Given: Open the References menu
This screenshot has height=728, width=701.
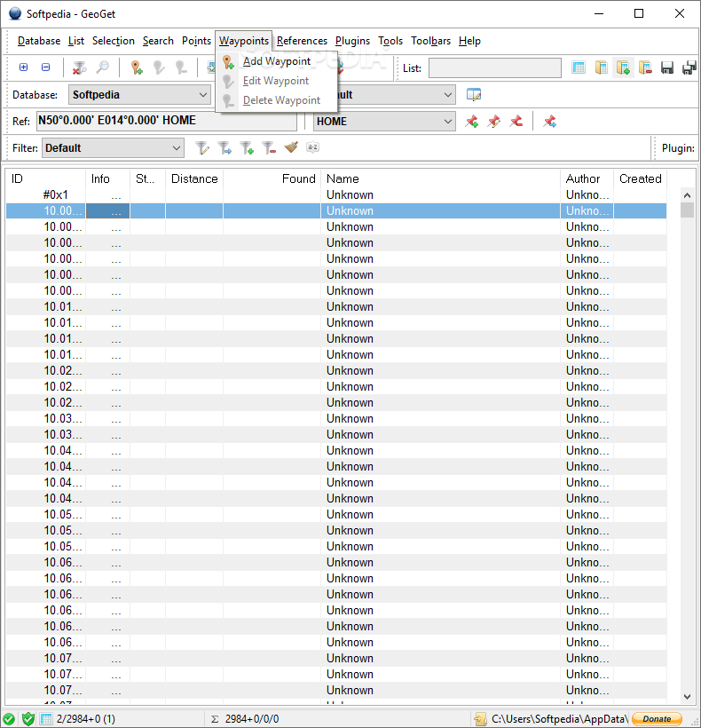Looking at the screenshot, I should [x=302, y=41].
